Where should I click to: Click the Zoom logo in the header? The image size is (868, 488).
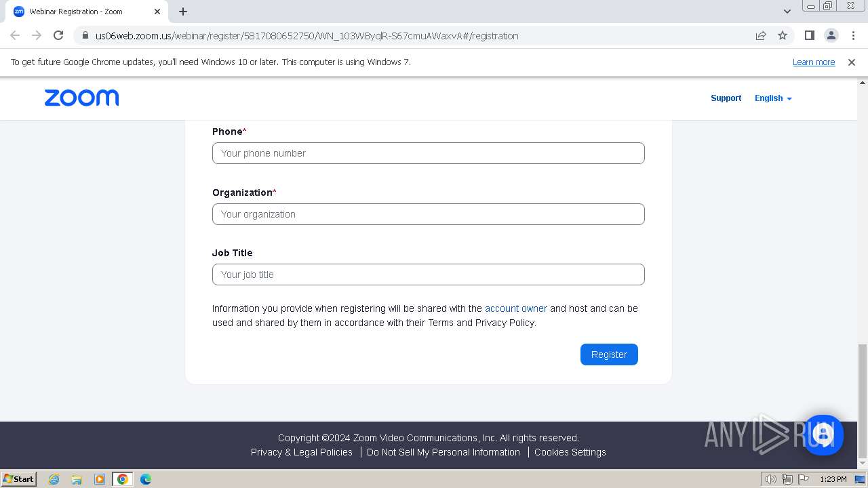[81, 98]
